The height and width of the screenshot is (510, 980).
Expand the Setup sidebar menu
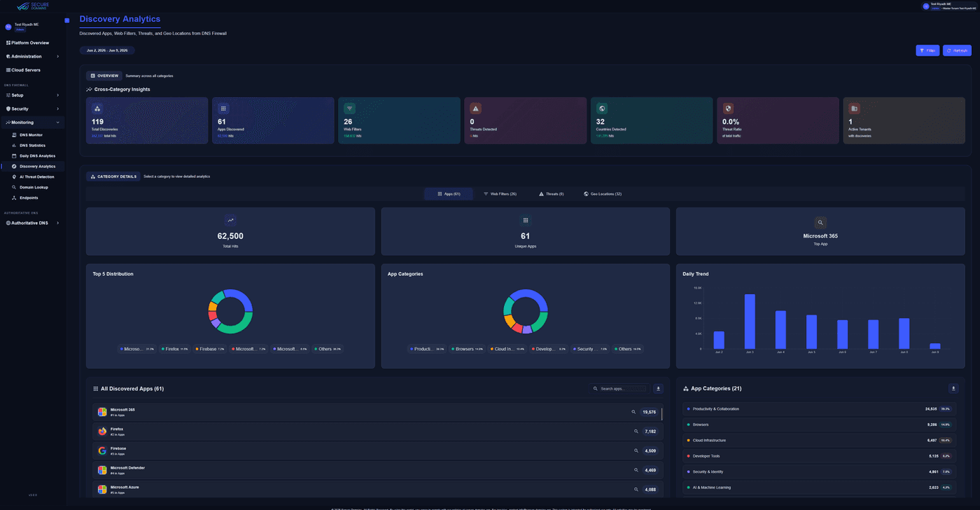click(33, 95)
